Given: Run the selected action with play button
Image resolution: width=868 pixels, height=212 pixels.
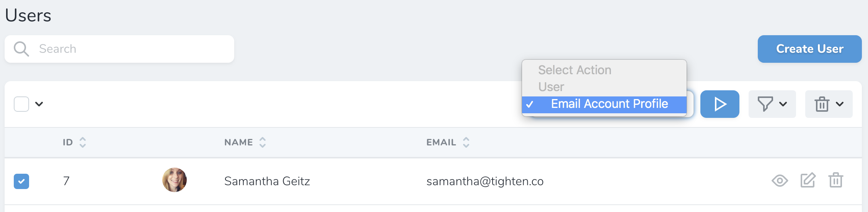Looking at the screenshot, I should [x=720, y=104].
